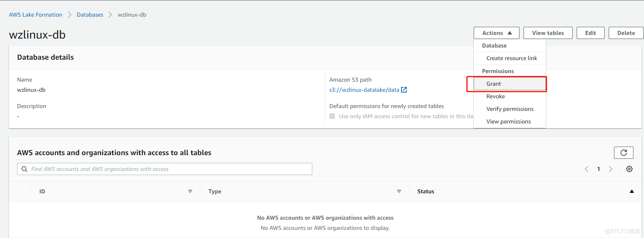Select Verify permissions menu item
The width and height of the screenshot is (644, 238).
510,109
